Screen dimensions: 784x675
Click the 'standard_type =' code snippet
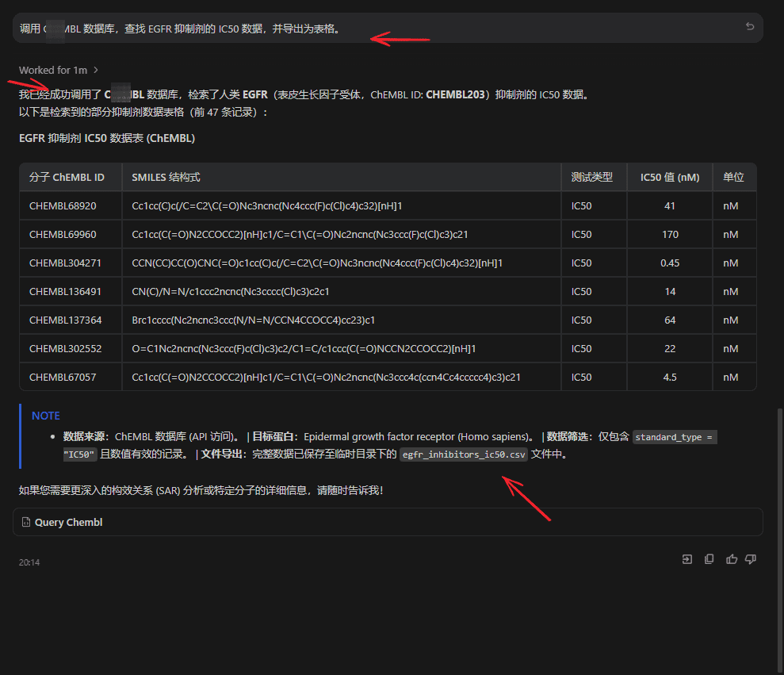(x=674, y=437)
